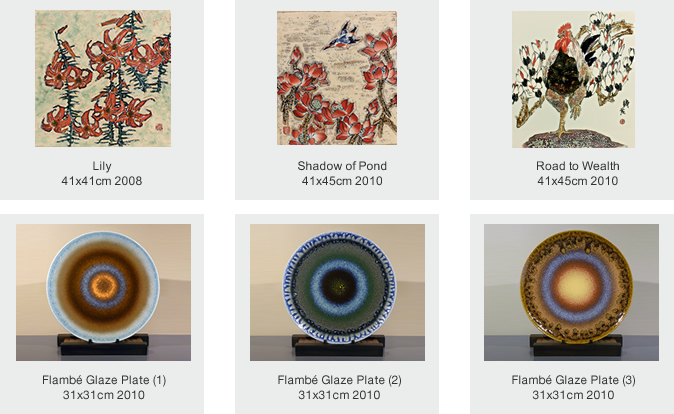Select the Flambé Glaze Plate (2) caption
Screen dimensions: 674x414
(x=340, y=380)
